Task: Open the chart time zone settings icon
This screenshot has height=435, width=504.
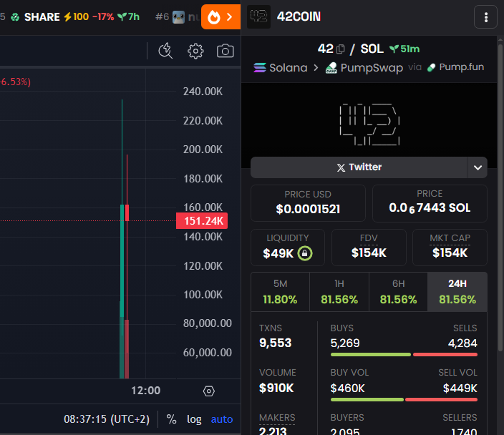Action: click(208, 391)
